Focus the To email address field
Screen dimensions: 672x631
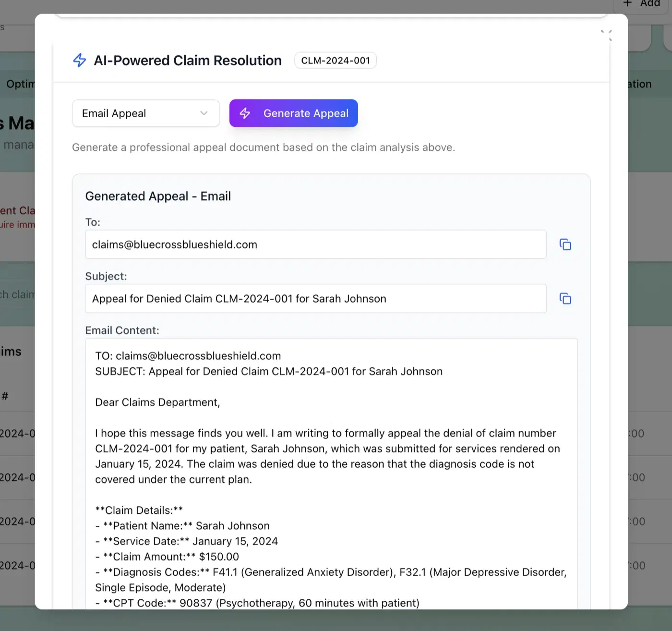[x=316, y=244]
